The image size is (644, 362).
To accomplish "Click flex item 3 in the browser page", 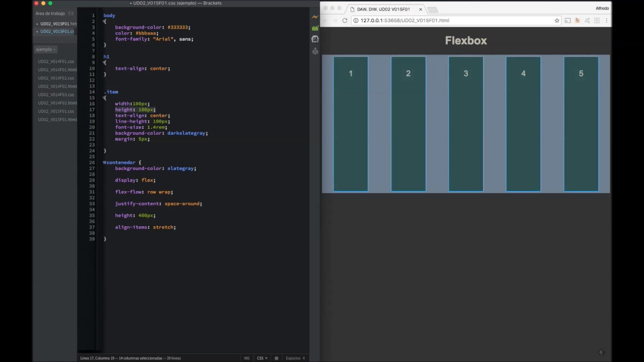I will click(x=466, y=124).
